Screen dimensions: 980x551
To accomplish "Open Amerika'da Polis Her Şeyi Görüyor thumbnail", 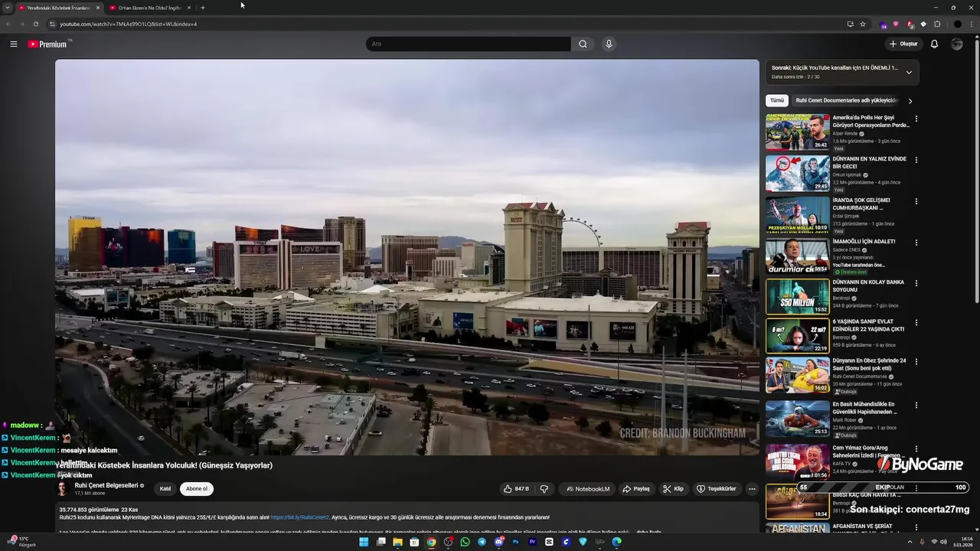I will [797, 132].
